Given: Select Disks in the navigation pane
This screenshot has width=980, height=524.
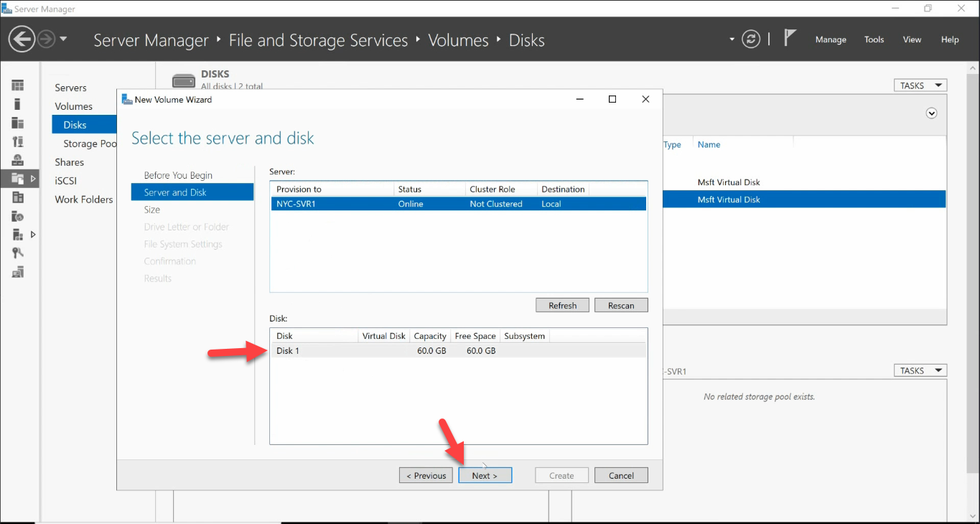Looking at the screenshot, I should point(84,125).
